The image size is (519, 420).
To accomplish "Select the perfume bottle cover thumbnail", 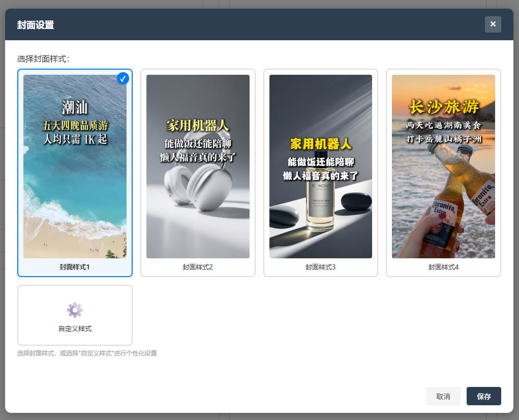I will 321,166.
